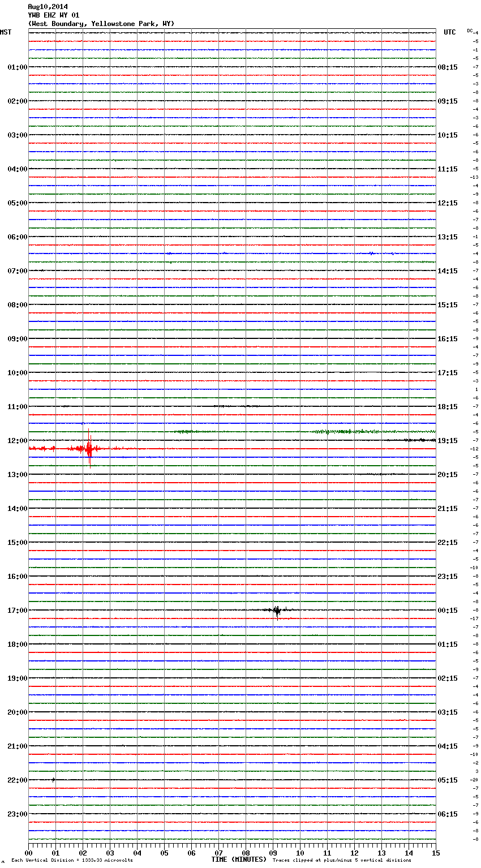
Task: Select the 02:00 MST time label
Action: [x=17, y=101]
